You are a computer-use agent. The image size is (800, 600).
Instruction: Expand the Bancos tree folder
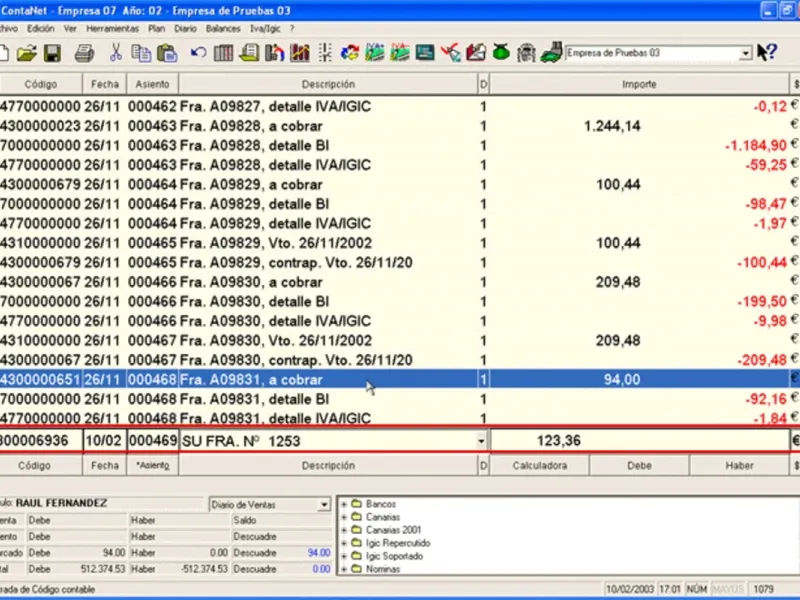click(345, 504)
